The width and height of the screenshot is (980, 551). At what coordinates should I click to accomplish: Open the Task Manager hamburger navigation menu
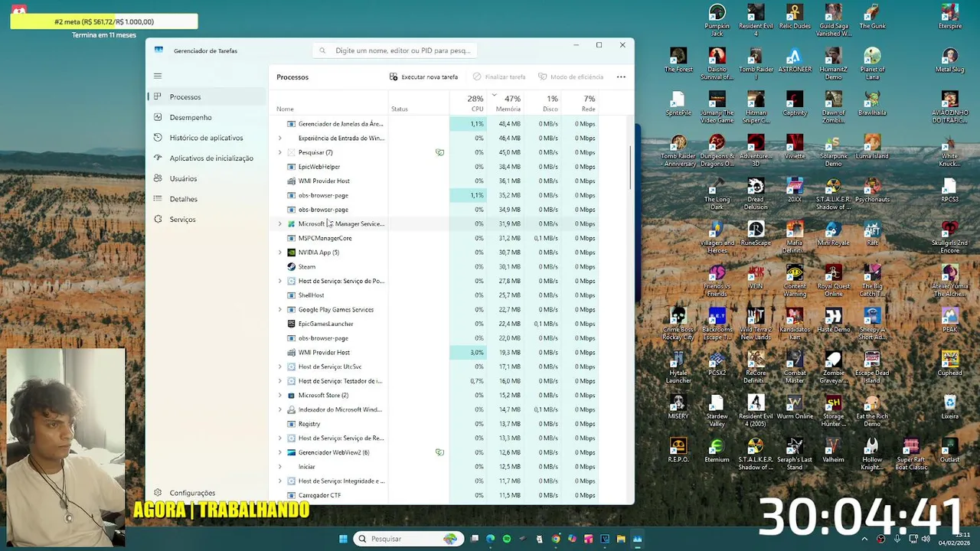click(158, 76)
